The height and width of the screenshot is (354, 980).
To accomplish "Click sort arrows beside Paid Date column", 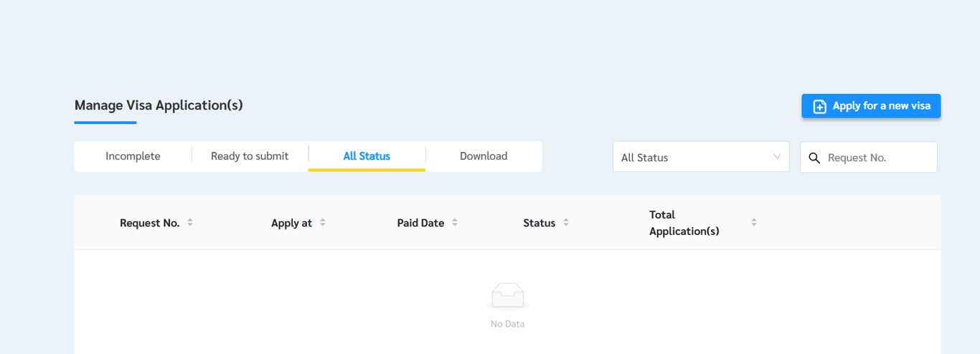I will [x=455, y=223].
